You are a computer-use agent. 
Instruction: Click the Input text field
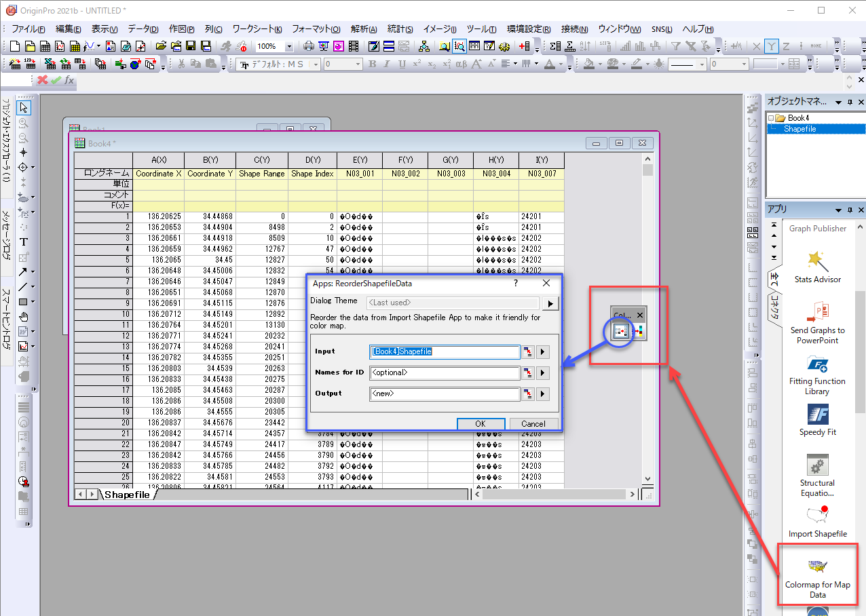tap(445, 352)
